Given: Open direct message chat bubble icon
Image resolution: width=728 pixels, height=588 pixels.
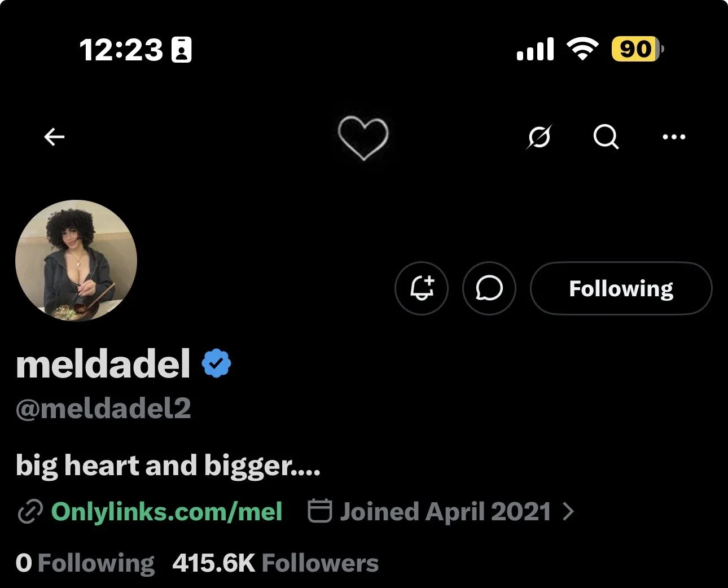Looking at the screenshot, I should tap(489, 288).
